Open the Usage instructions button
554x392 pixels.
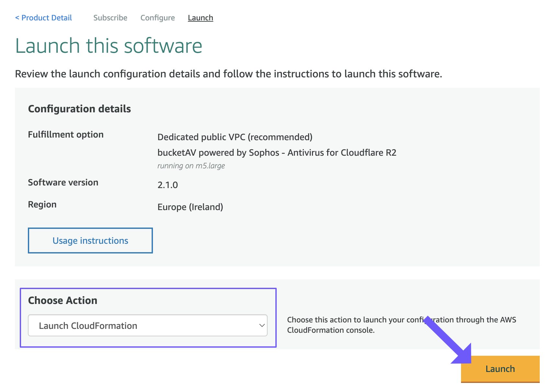click(90, 241)
